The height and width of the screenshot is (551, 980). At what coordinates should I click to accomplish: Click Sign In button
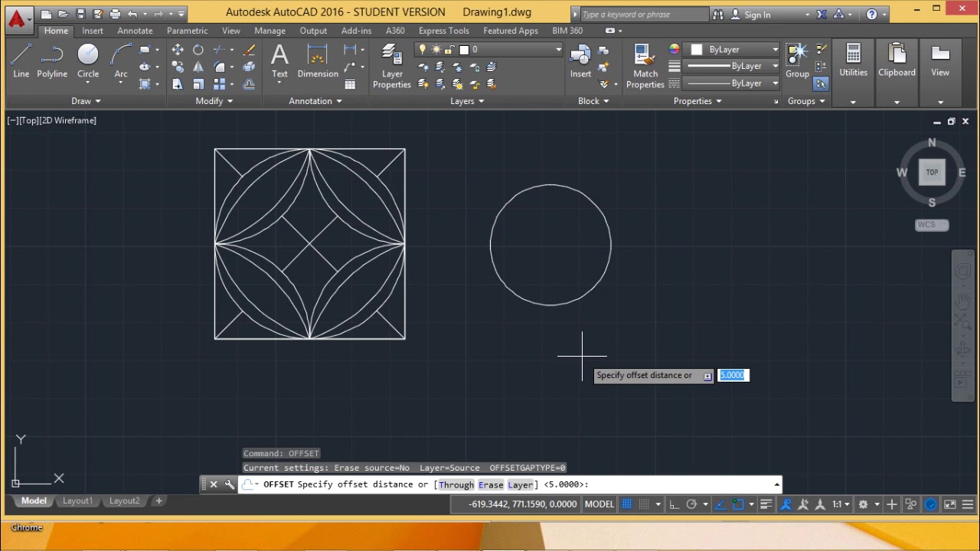[x=756, y=15]
